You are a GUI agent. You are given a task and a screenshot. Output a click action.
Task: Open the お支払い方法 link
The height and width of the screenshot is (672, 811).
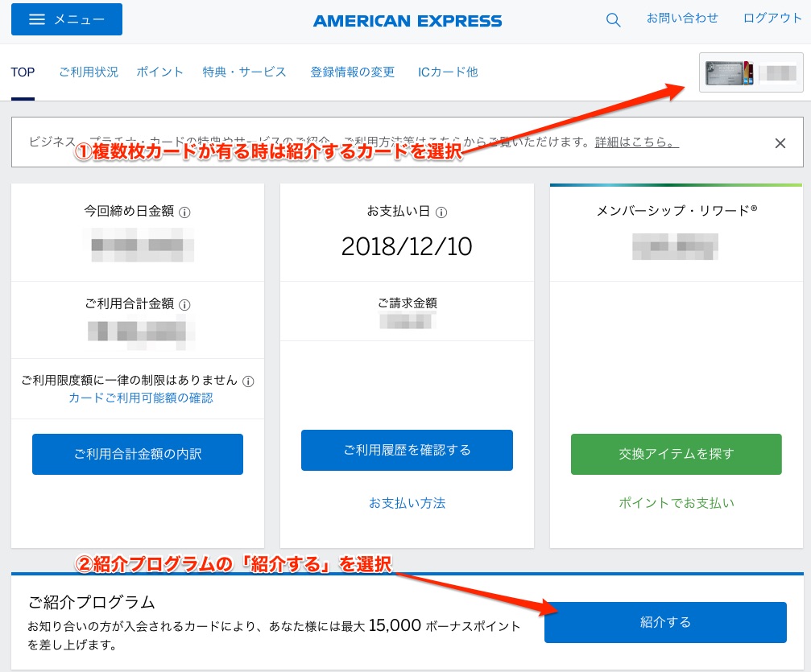407,503
